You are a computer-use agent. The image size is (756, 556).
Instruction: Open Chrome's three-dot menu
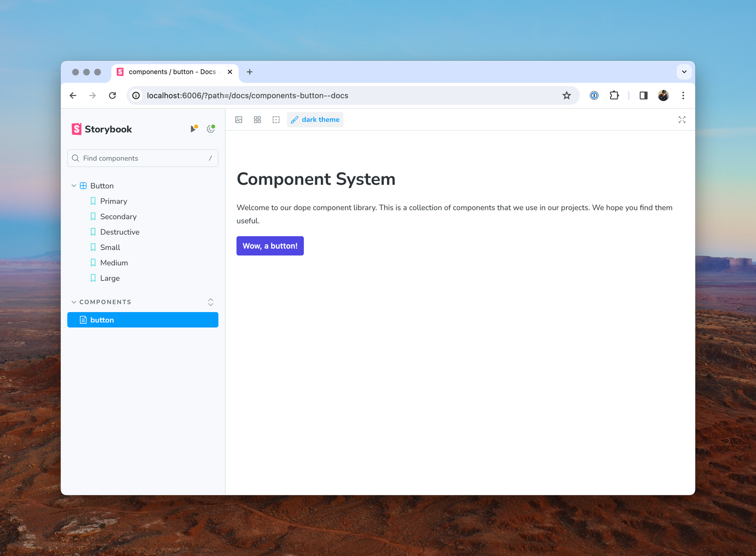tap(683, 95)
